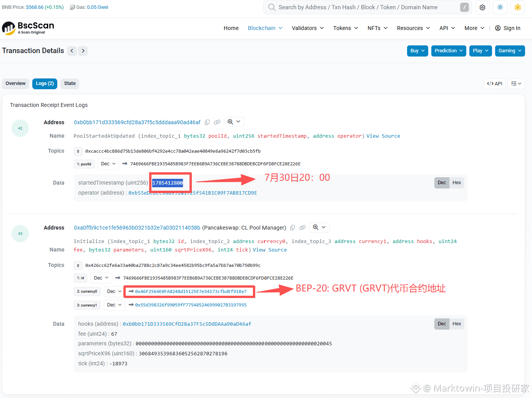Open the API menu
This screenshot has height=398, width=532.
pyautogui.click(x=447, y=28)
